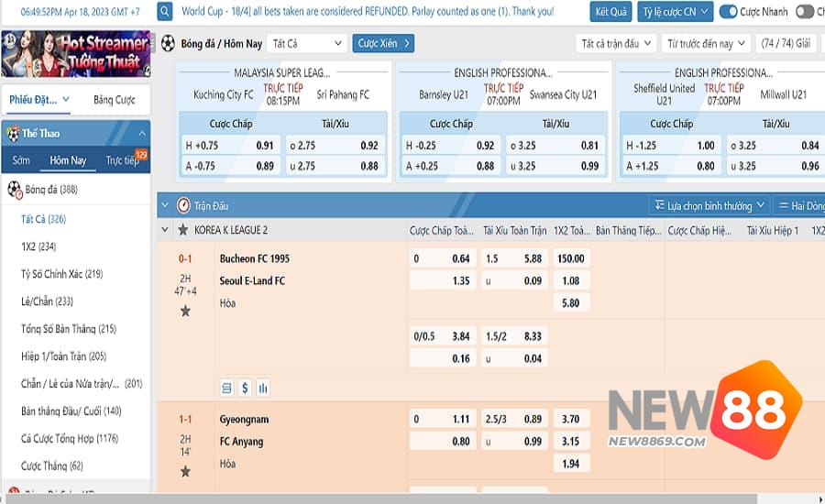Toggle the grey switch right of Cược Nhanh

click(x=804, y=12)
